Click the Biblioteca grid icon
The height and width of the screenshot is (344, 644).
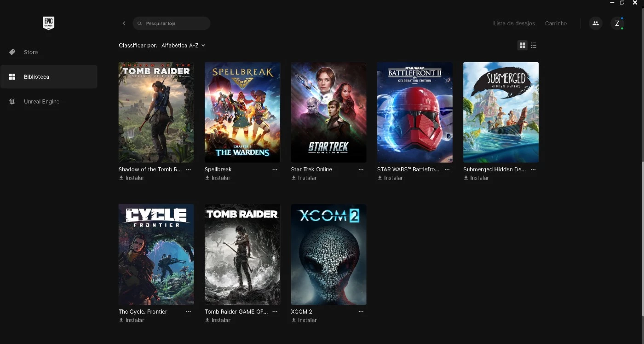point(12,76)
